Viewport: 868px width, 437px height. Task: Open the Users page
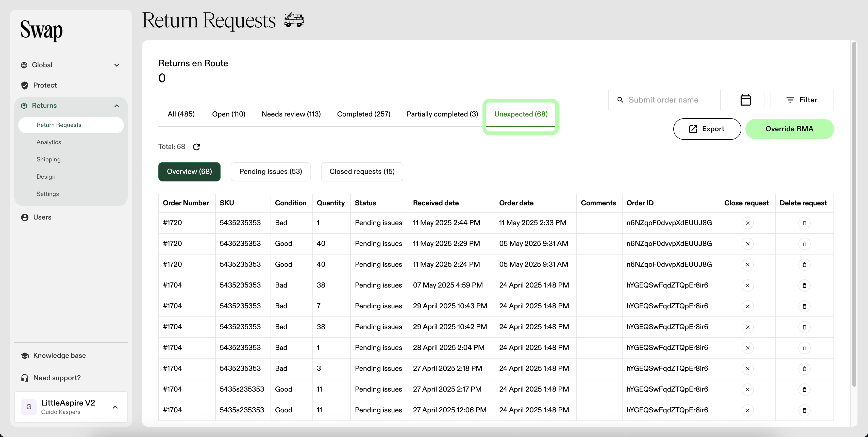(x=42, y=217)
